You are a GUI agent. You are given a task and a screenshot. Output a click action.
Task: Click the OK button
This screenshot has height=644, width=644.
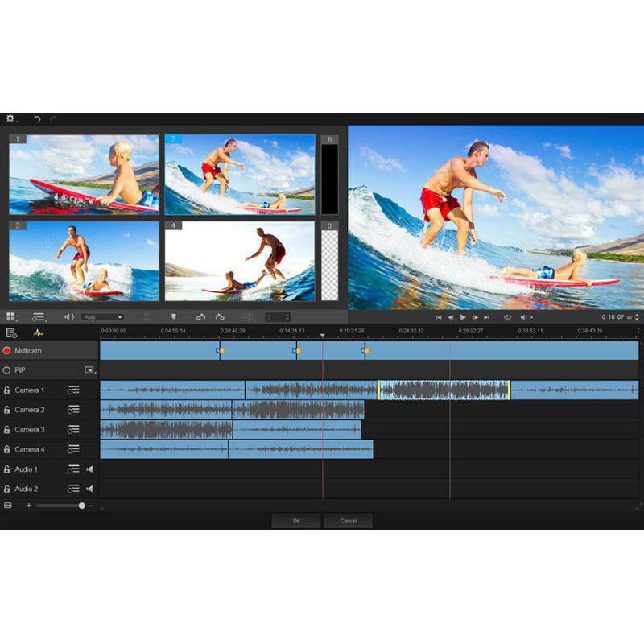click(296, 521)
